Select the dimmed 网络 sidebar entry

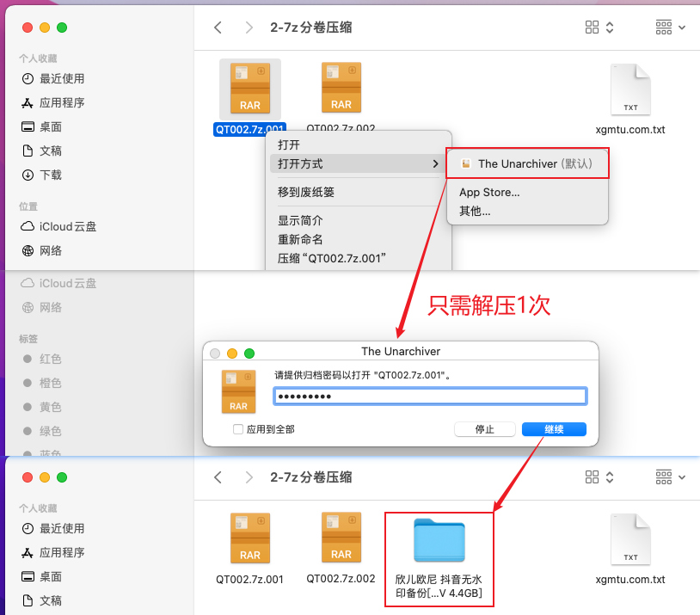tap(41, 308)
